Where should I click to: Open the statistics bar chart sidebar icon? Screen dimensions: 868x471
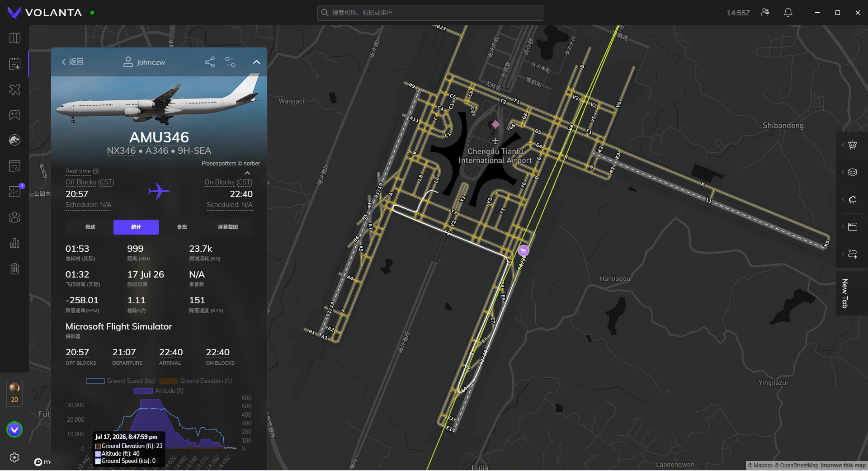[x=15, y=243]
